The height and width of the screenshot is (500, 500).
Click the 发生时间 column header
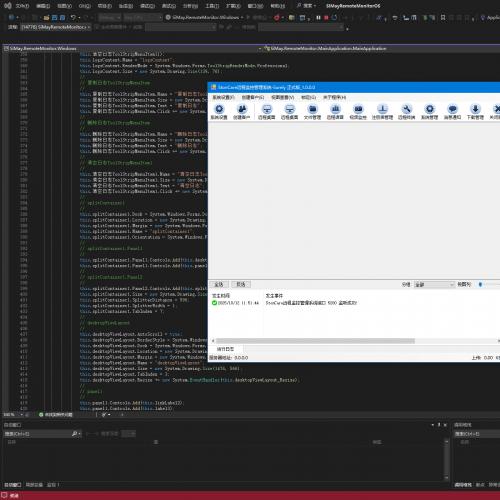click(x=221, y=296)
